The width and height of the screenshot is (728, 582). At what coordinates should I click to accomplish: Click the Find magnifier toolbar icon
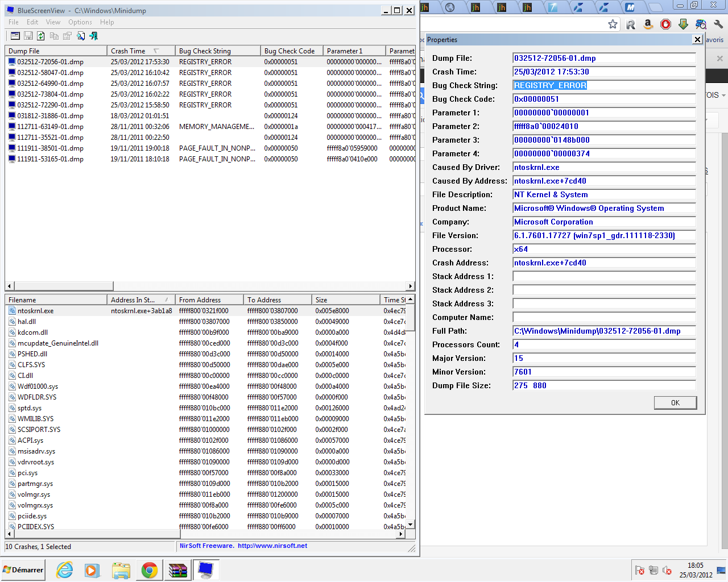coord(81,36)
